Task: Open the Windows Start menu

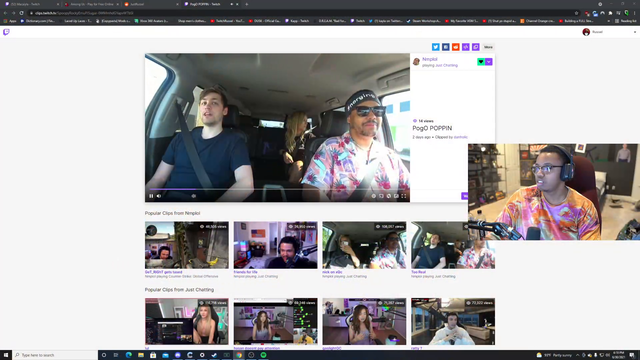Action: click(6, 355)
